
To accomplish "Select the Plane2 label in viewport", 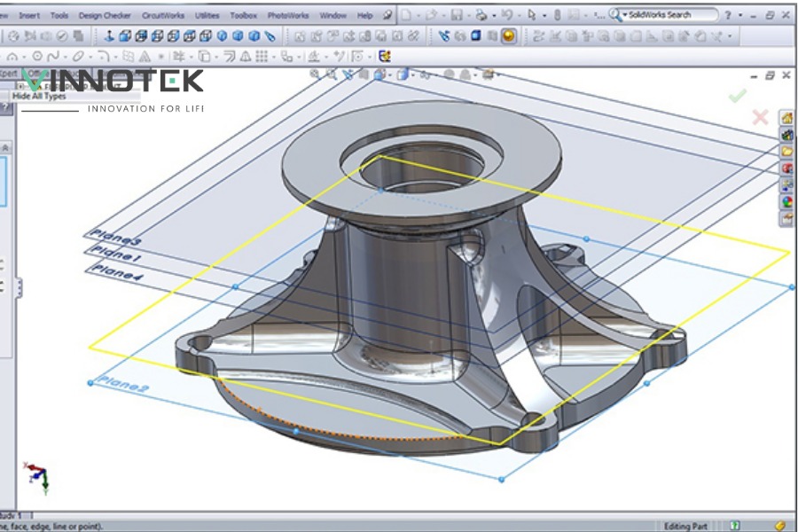I will coord(122,384).
